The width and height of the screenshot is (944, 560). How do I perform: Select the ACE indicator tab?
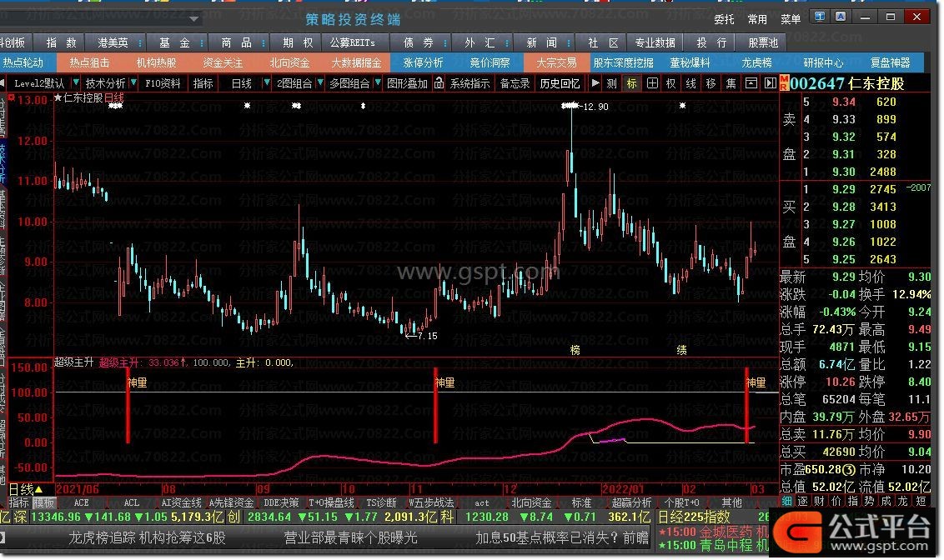81,502
